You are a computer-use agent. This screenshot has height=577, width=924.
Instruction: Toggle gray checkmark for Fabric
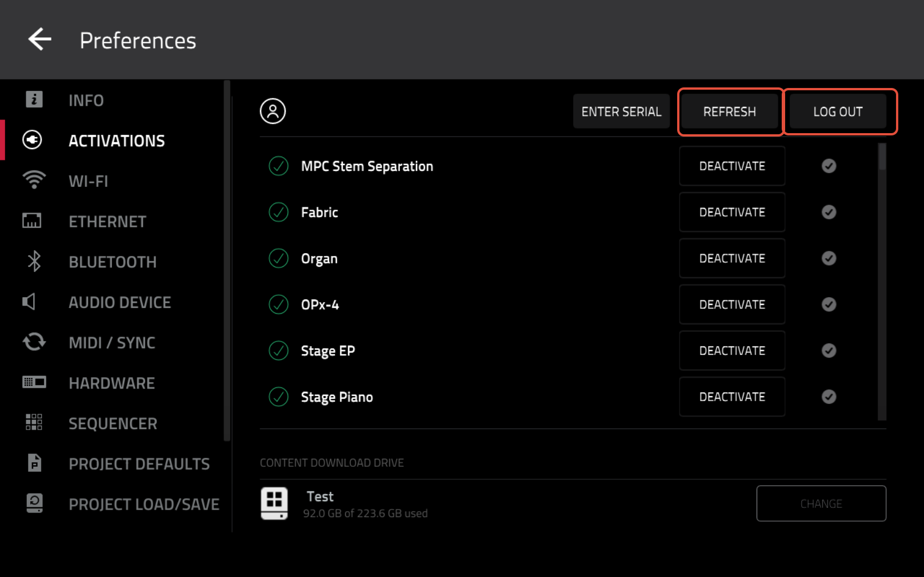[x=829, y=212]
